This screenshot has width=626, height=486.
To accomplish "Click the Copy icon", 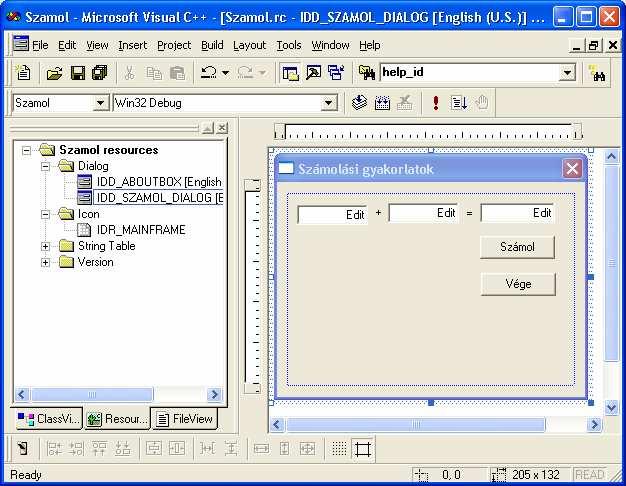I will [x=154, y=73].
